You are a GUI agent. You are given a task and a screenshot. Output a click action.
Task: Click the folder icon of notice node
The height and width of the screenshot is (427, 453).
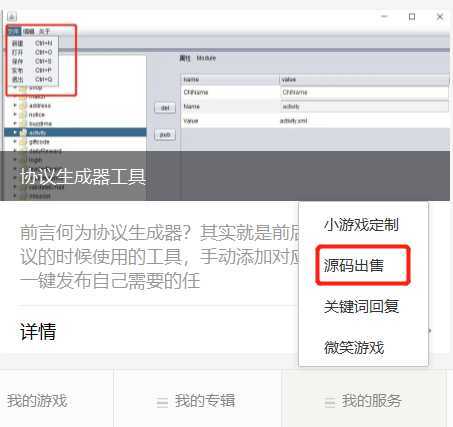pyautogui.click(x=23, y=115)
